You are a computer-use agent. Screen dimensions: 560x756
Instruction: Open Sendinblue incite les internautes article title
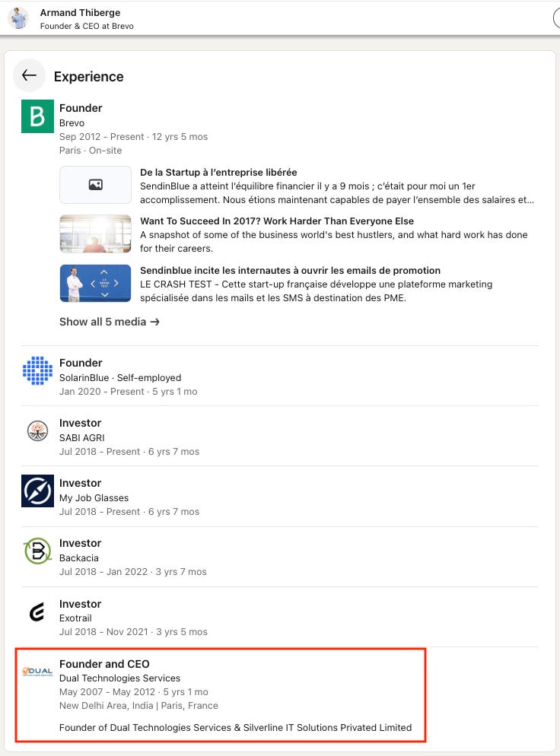click(291, 270)
